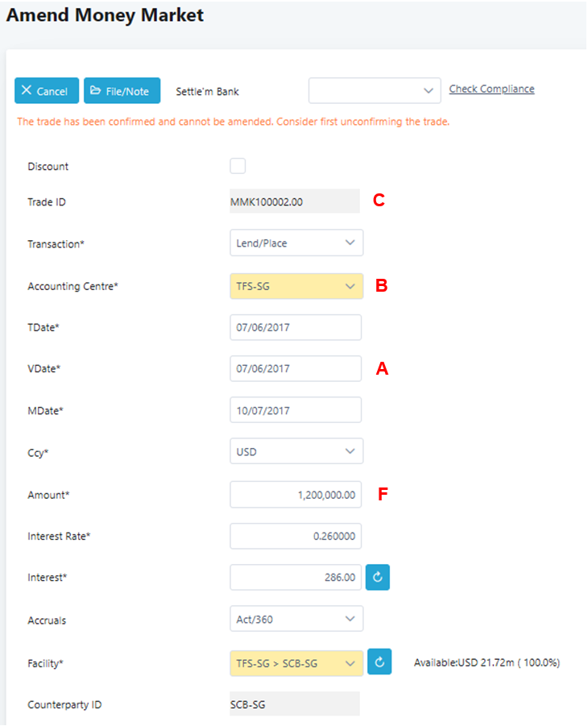The image size is (588, 726).
Task: Open the Settle'm Bank dropdown
Action: point(375,91)
